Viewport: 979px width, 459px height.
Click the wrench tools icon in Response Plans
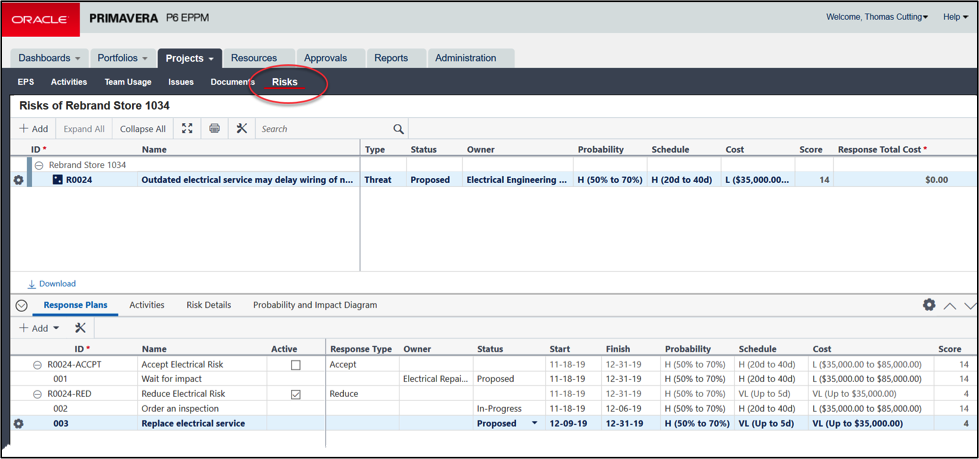pos(80,328)
